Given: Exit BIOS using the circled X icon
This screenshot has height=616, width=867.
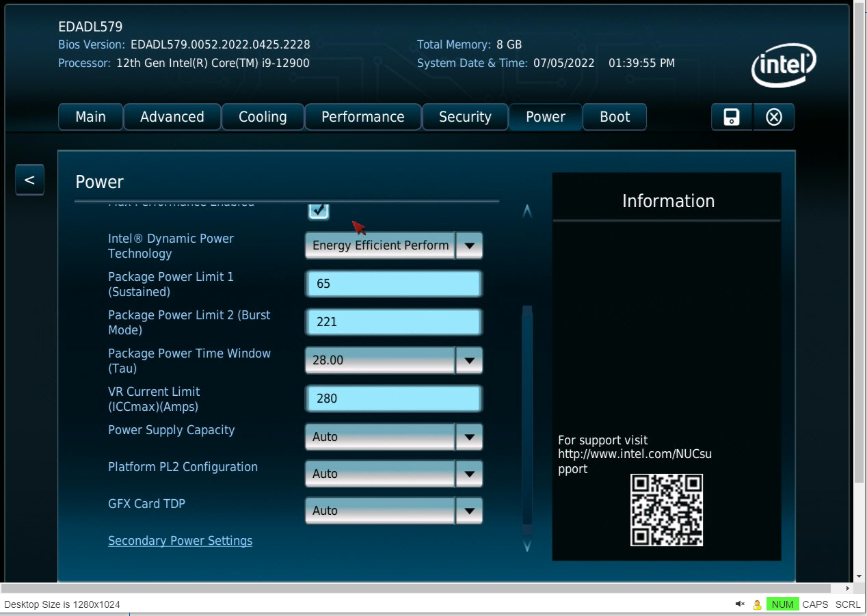Looking at the screenshot, I should click(x=773, y=117).
